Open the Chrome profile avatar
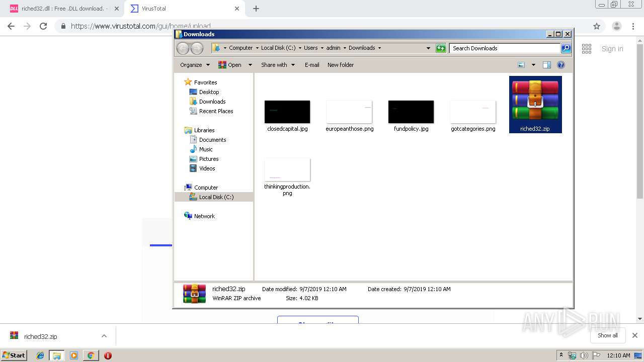This screenshot has height=362, width=644. click(617, 26)
